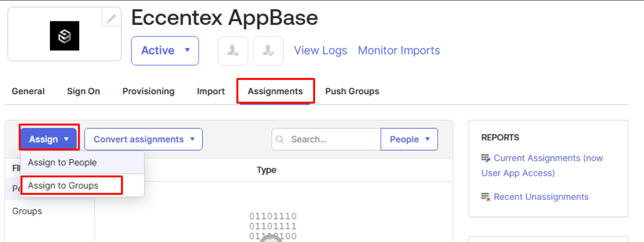Click the assign user icon button

click(233, 50)
